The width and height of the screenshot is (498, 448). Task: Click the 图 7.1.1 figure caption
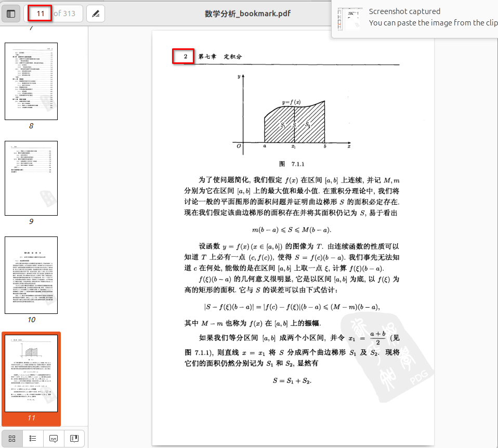[x=291, y=164]
